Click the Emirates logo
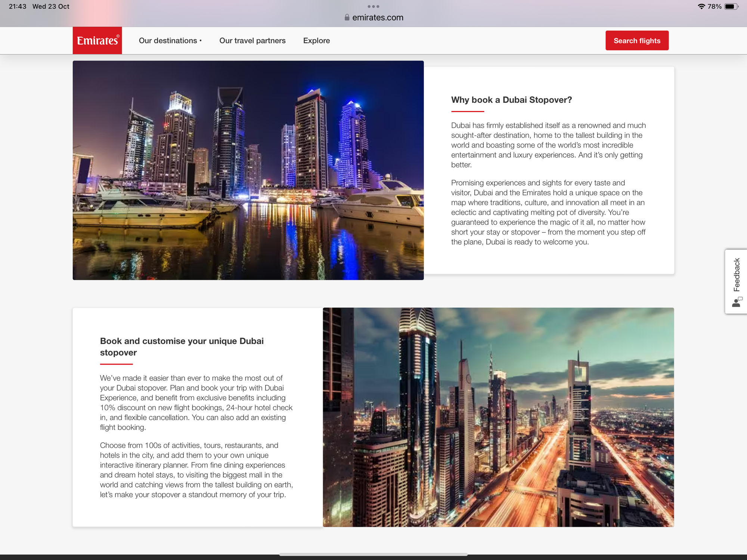 (97, 40)
